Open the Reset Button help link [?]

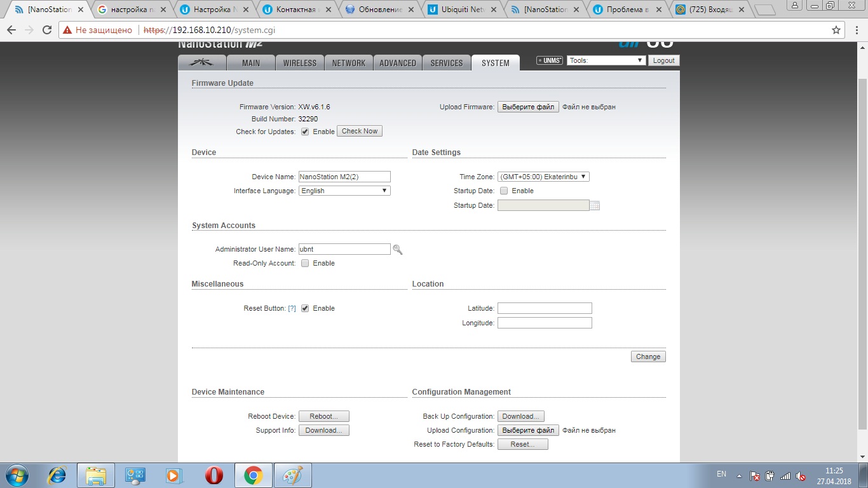(x=292, y=308)
